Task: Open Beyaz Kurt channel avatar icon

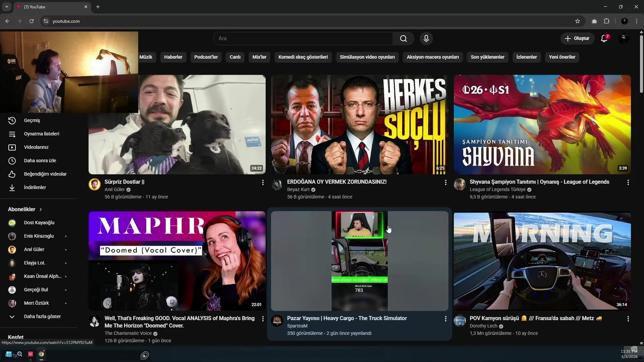Action: tap(277, 185)
